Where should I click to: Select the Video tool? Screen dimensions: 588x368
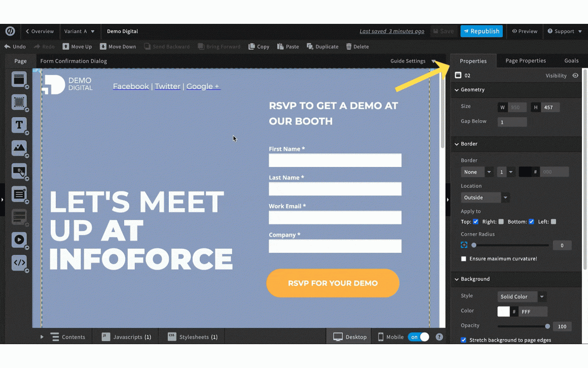click(x=19, y=240)
